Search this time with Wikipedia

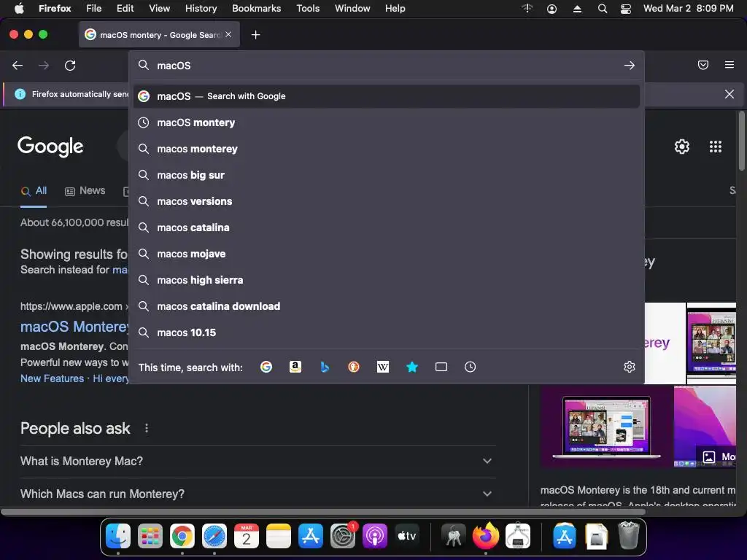(383, 367)
